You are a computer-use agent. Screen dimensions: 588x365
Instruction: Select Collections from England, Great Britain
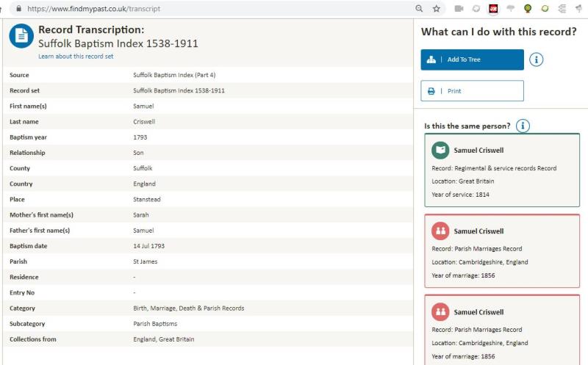[x=163, y=339]
